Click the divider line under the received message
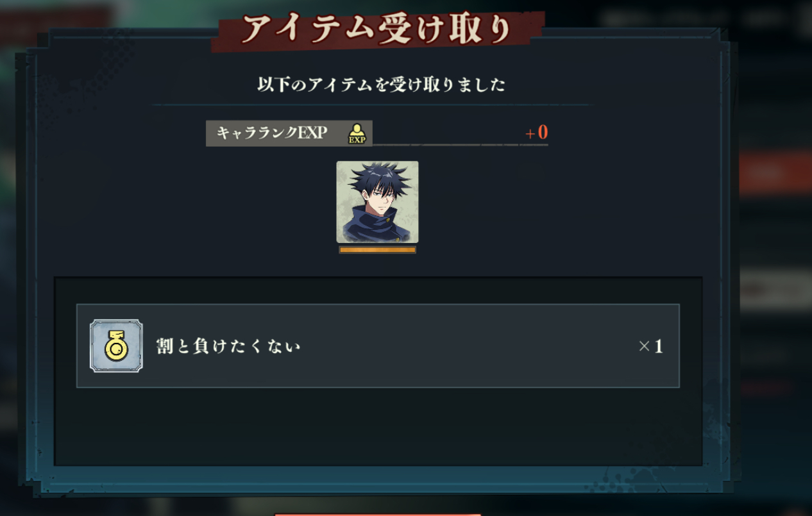This screenshot has width=812, height=516. click(x=373, y=104)
